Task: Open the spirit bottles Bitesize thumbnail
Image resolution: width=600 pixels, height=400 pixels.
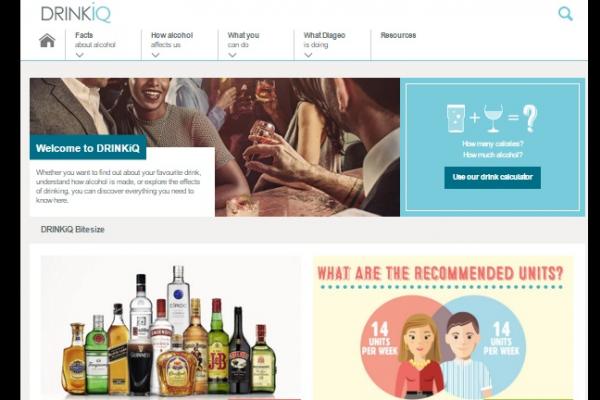Action: tap(171, 328)
